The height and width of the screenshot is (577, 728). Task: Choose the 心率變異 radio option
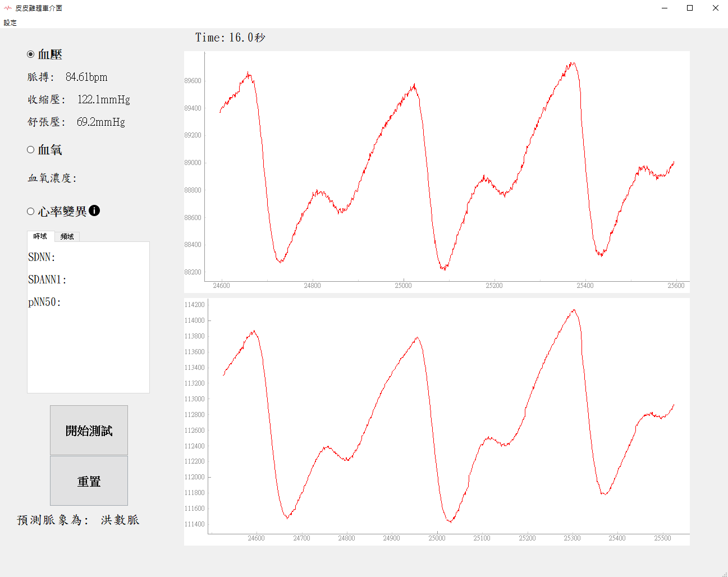[x=31, y=211]
